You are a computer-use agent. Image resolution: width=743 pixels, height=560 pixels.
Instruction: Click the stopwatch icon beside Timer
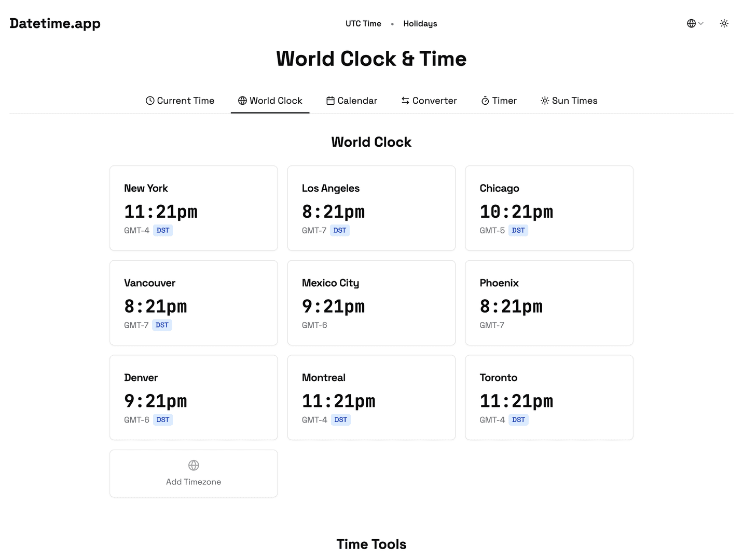485,101
